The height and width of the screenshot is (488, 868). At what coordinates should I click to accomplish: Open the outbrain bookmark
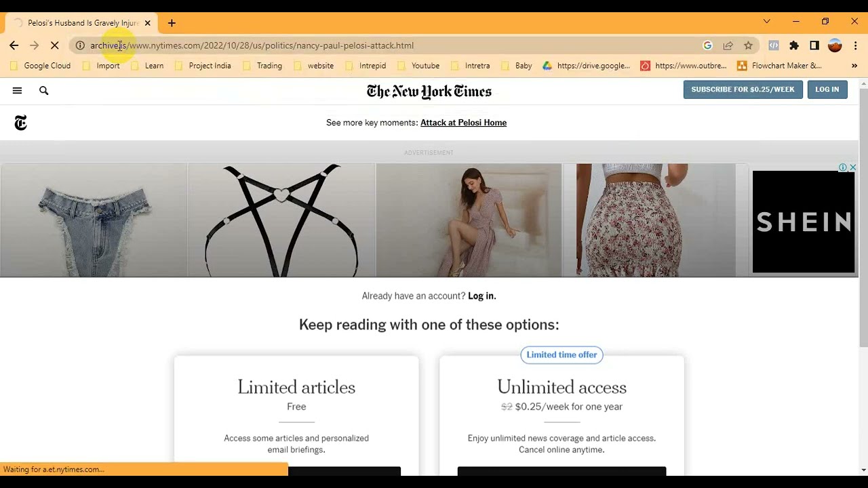[684, 66]
